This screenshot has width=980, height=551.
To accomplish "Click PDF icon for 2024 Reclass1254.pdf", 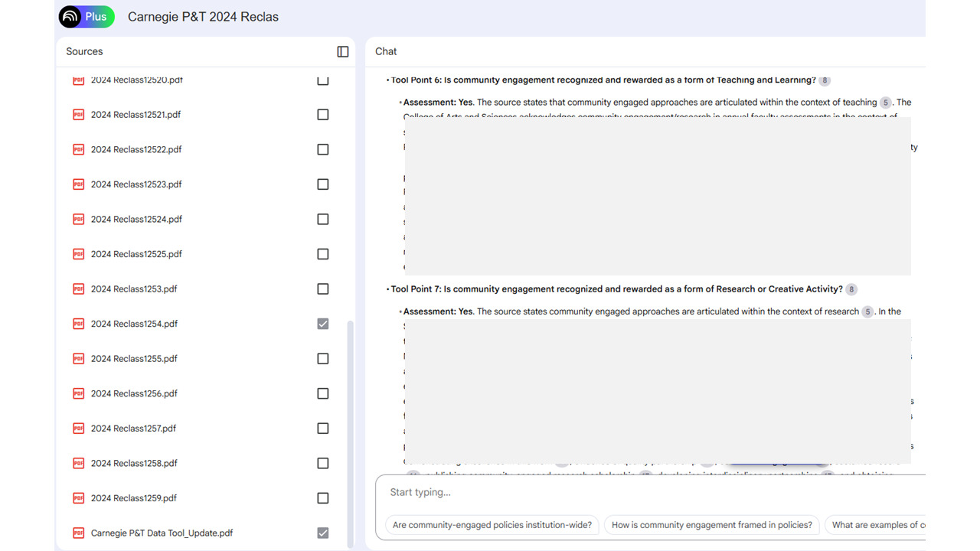I will (x=78, y=324).
